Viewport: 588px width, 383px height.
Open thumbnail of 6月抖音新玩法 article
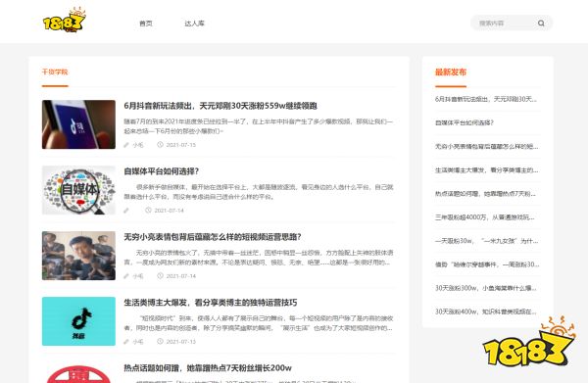(x=78, y=124)
